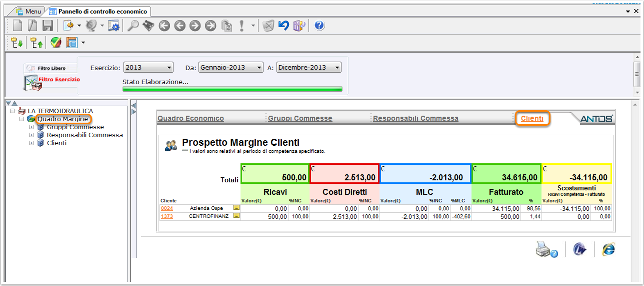The width and height of the screenshot is (644, 286).
Task: Open client link 1373
Action: coord(166,216)
